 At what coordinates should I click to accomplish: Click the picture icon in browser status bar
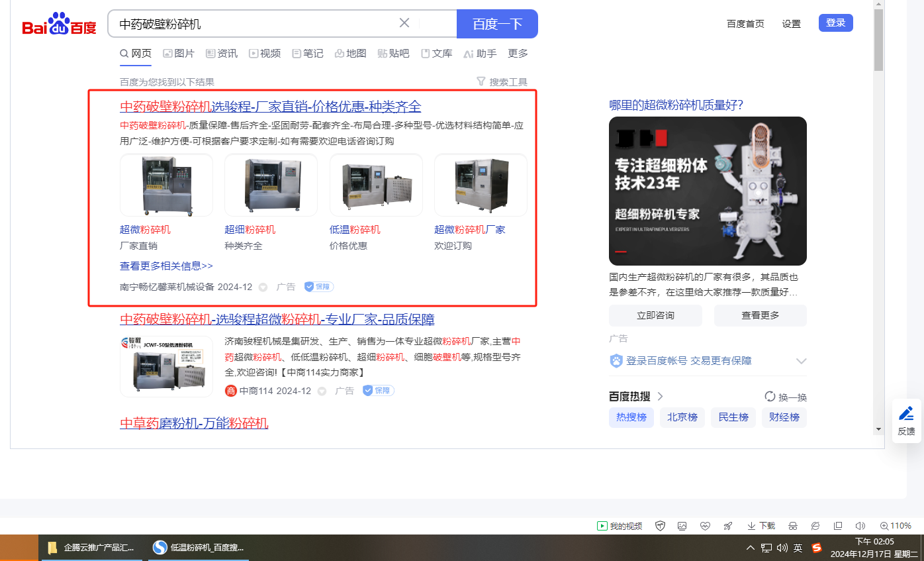tap(682, 526)
